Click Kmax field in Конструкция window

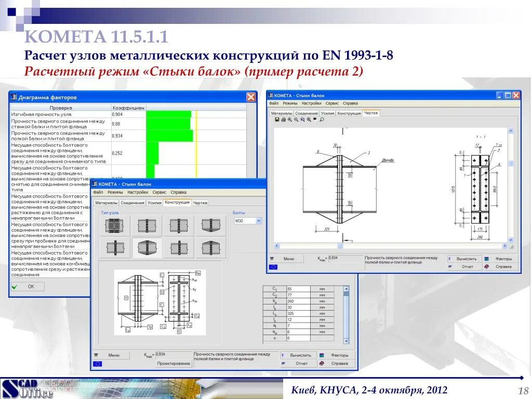(x=174, y=355)
